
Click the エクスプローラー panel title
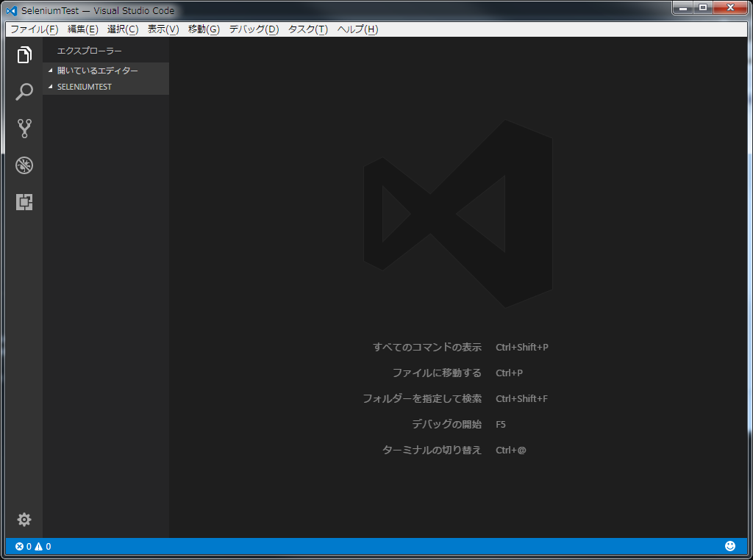coord(89,51)
